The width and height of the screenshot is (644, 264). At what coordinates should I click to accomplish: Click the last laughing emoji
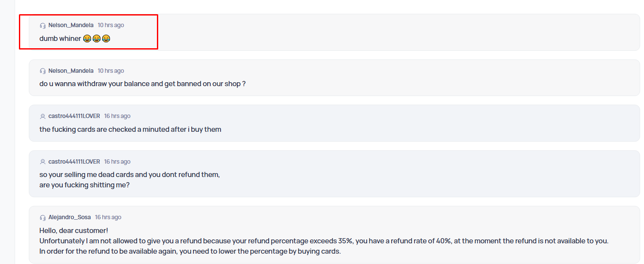[x=106, y=39]
